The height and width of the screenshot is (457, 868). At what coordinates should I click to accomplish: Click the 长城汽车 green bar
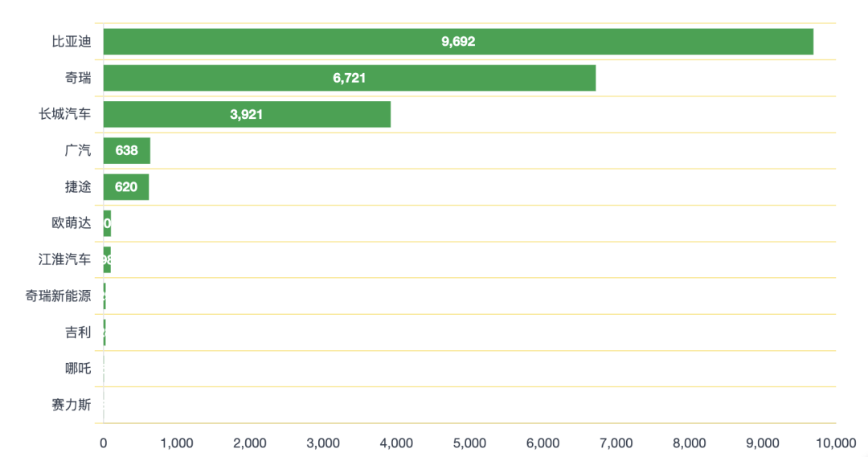pyautogui.click(x=246, y=114)
